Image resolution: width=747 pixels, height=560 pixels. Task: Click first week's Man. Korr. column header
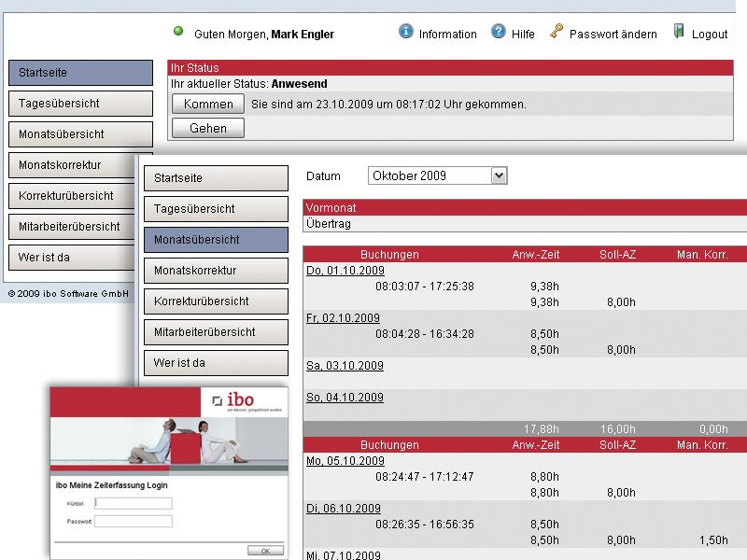click(702, 254)
